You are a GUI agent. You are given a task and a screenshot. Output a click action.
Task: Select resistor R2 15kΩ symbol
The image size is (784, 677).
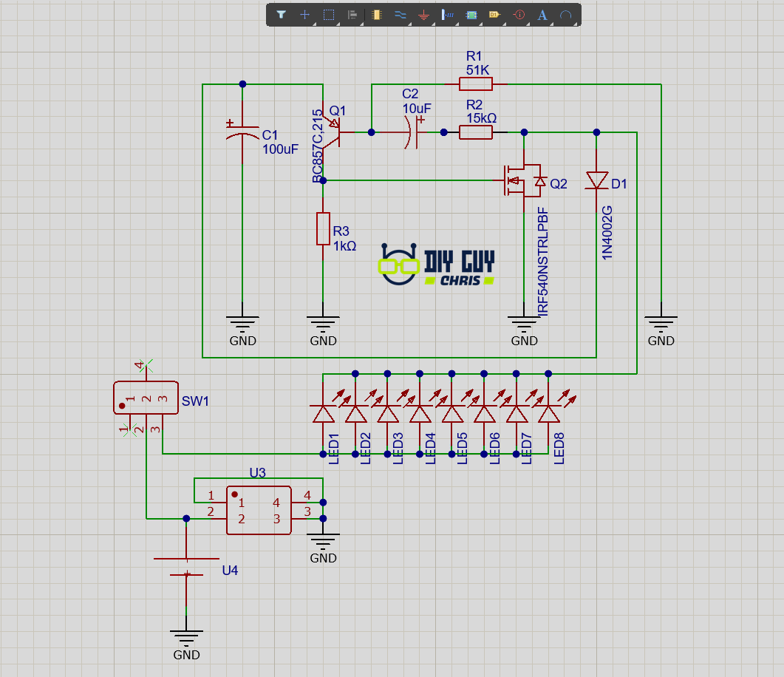(x=476, y=132)
